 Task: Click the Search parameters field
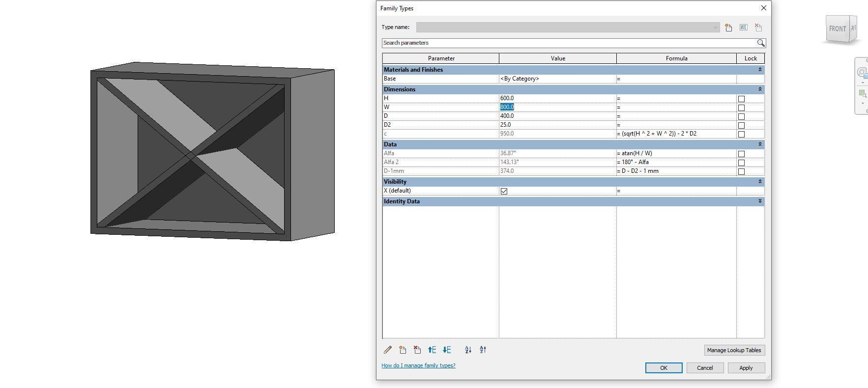pyautogui.click(x=569, y=43)
